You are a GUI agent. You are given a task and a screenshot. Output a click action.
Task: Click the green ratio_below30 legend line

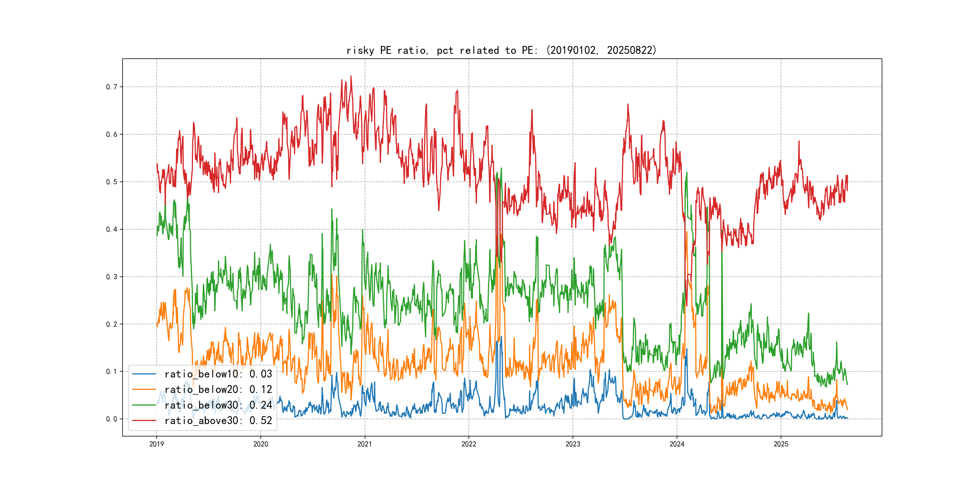[144, 405]
